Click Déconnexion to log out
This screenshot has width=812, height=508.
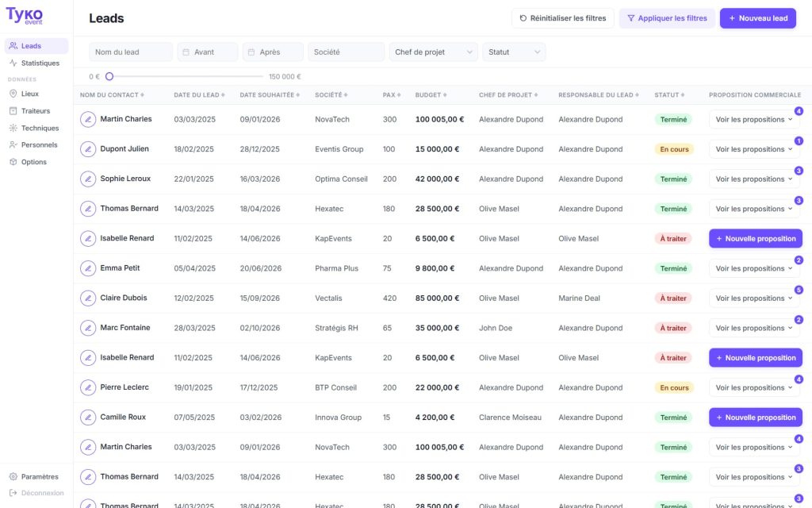pos(36,493)
